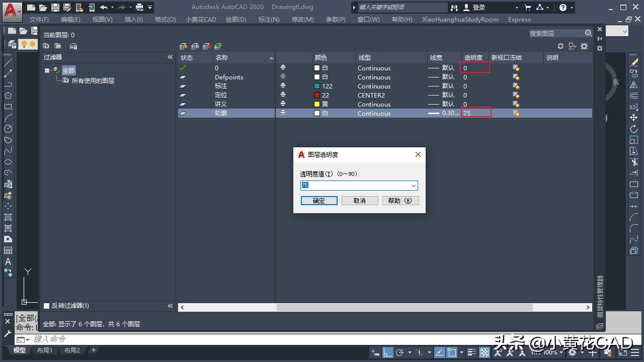The width and height of the screenshot is (644, 362).
Task: Toggle Ortho mode in status bar
Action: pos(387,352)
